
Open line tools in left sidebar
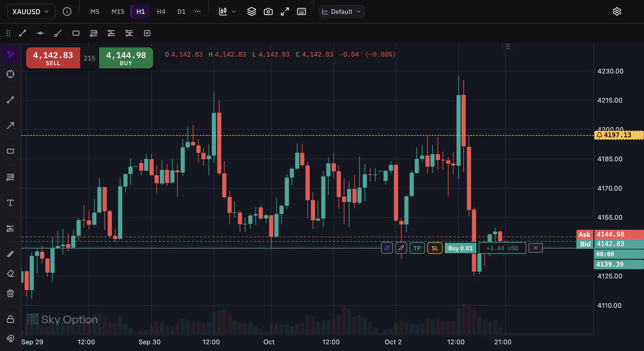click(x=10, y=100)
